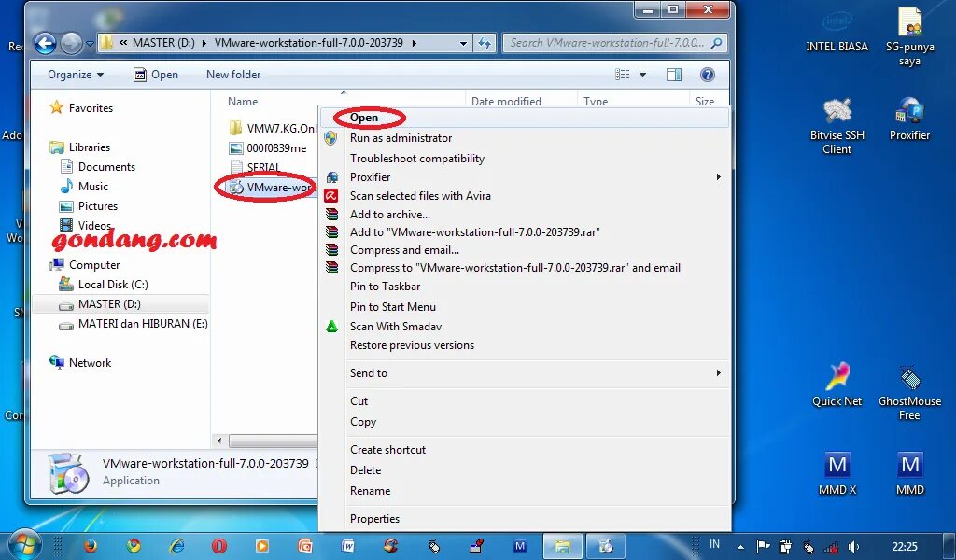Click the New folder button
The height and width of the screenshot is (560, 956).
click(x=232, y=75)
